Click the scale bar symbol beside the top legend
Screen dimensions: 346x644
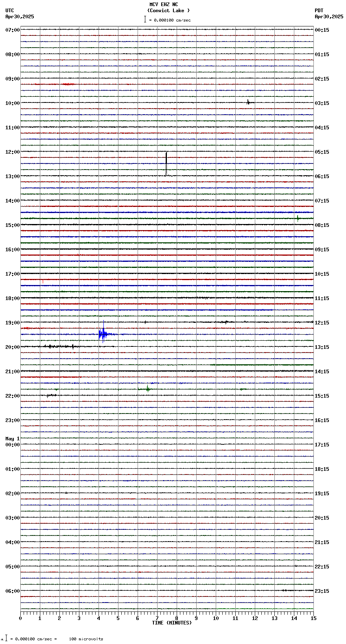(145, 19)
